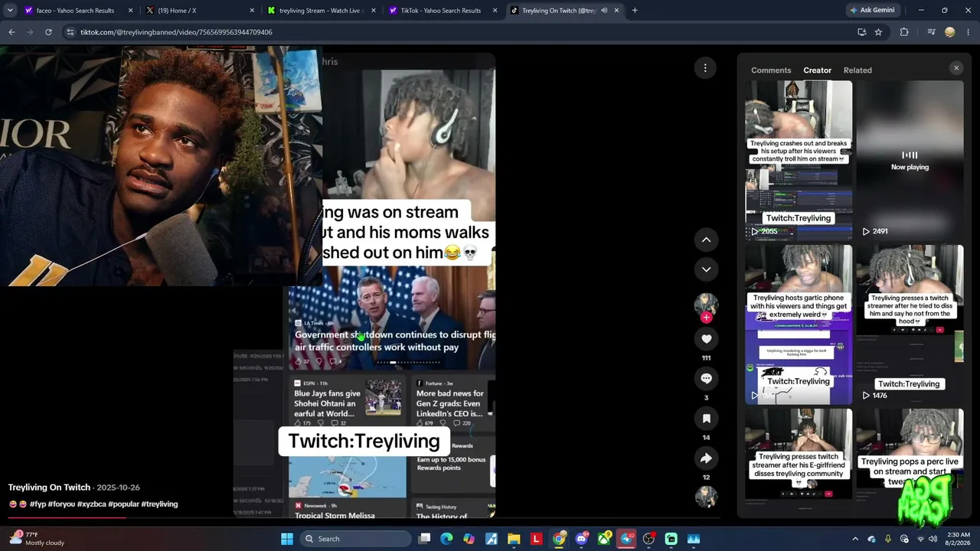The width and height of the screenshot is (980, 551).
Task: Click the address bar URL
Action: coord(176,32)
